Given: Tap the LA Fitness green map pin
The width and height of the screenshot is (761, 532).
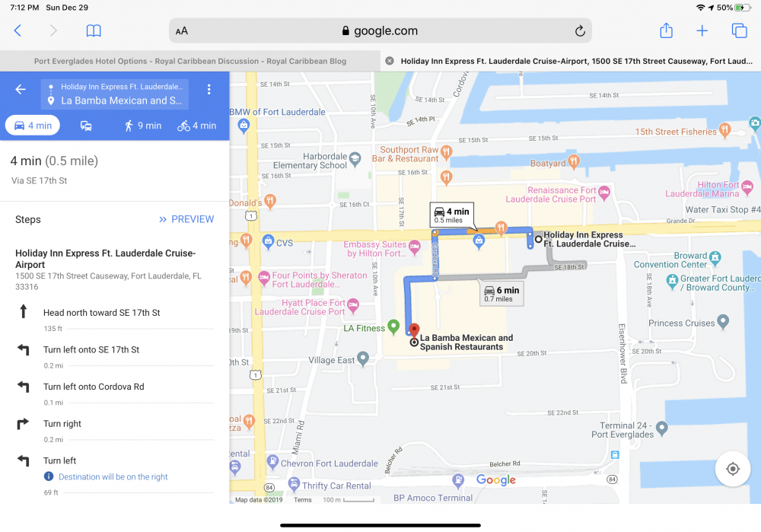Looking at the screenshot, I should pyautogui.click(x=393, y=327).
